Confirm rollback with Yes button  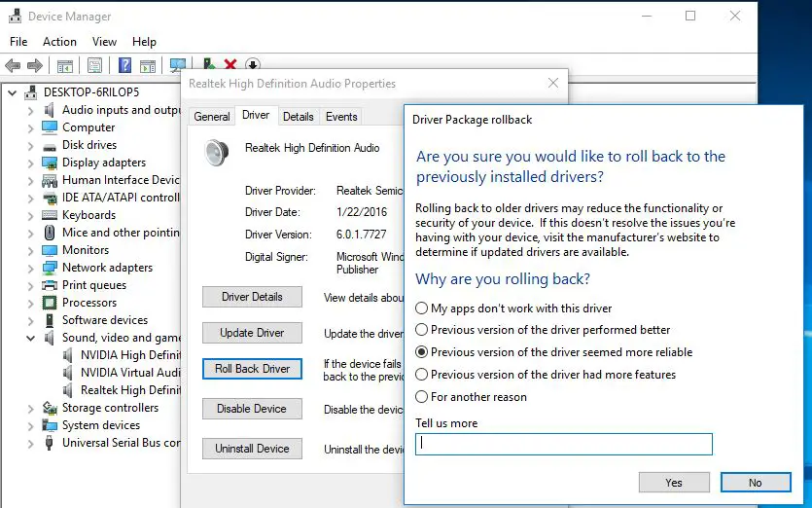674,482
